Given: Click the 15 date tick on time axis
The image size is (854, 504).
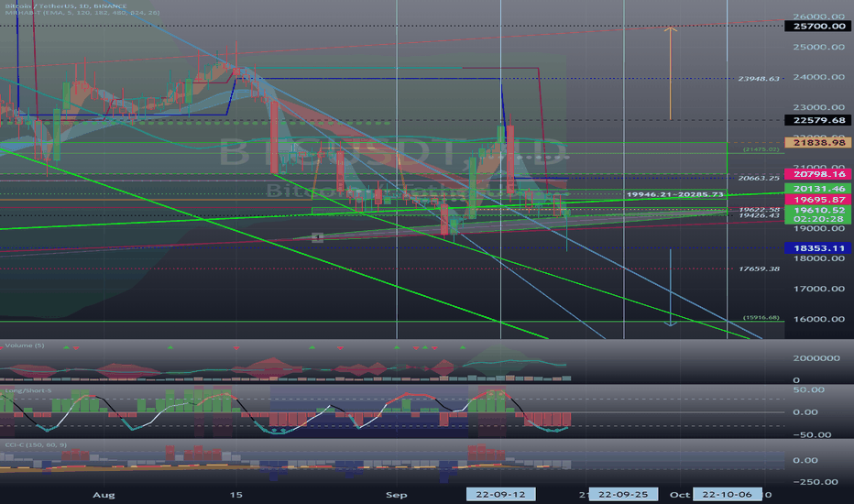Looking at the screenshot, I should coord(235,495).
